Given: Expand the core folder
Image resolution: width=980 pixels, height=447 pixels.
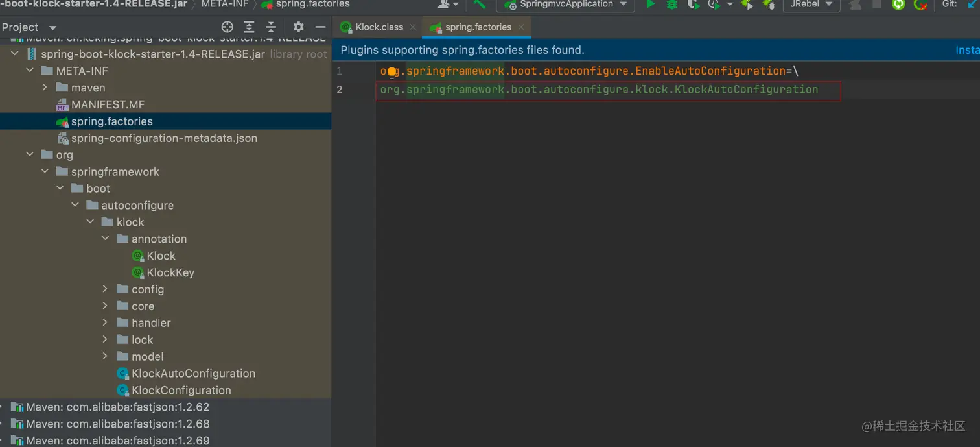Looking at the screenshot, I should tap(105, 306).
